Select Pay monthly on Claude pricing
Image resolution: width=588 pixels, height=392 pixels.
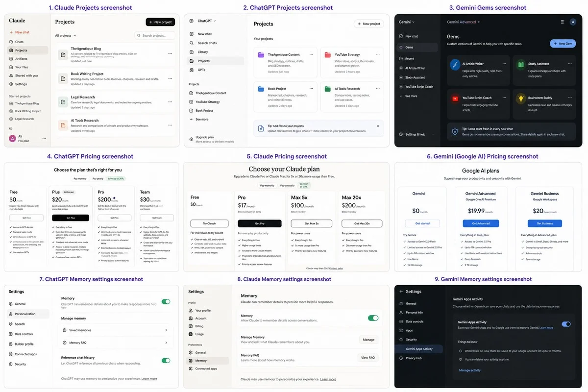click(x=267, y=186)
